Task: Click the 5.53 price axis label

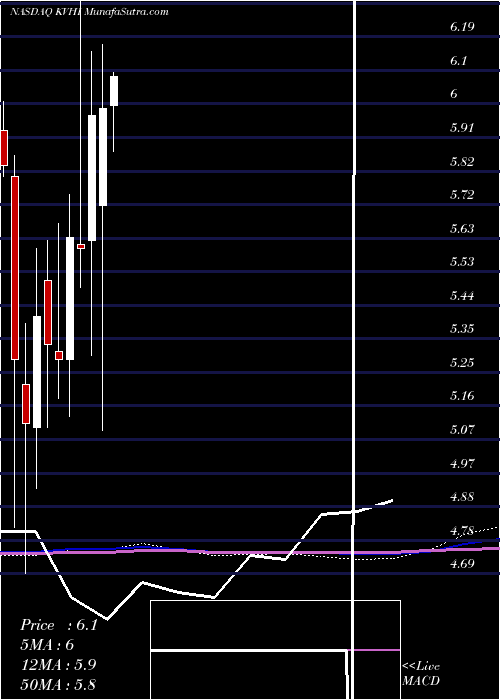Action: coord(462,262)
